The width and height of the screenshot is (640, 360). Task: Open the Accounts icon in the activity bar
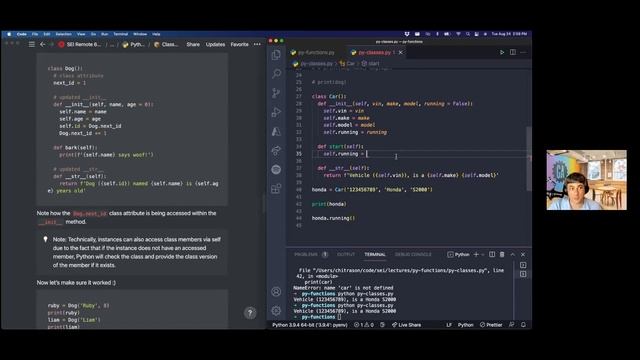276,291
